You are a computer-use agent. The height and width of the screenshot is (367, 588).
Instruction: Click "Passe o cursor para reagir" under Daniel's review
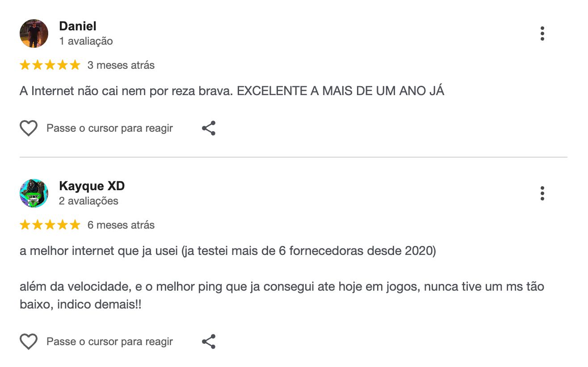tap(109, 129)
